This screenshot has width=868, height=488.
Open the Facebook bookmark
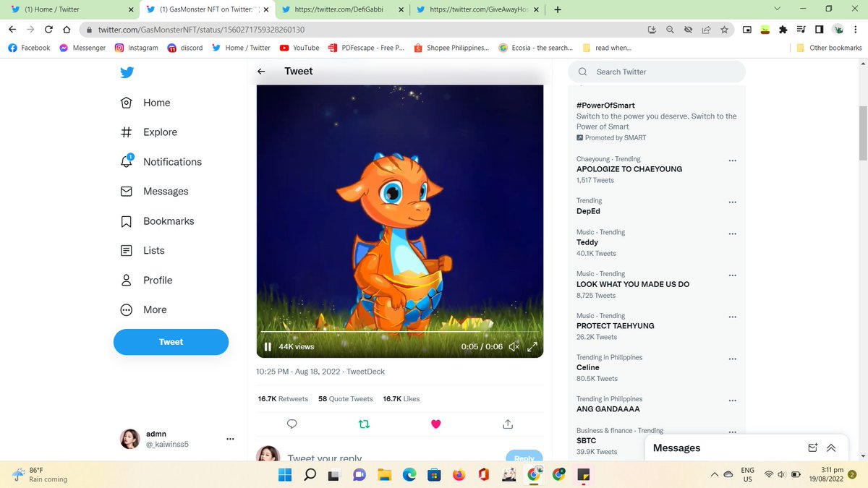[x=29, y=48]
